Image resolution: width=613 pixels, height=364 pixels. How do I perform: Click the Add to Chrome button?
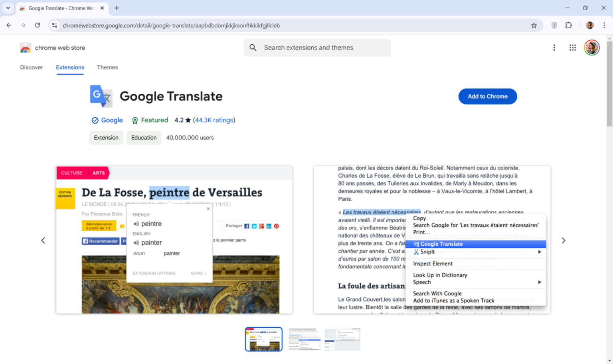coord(487,96)
